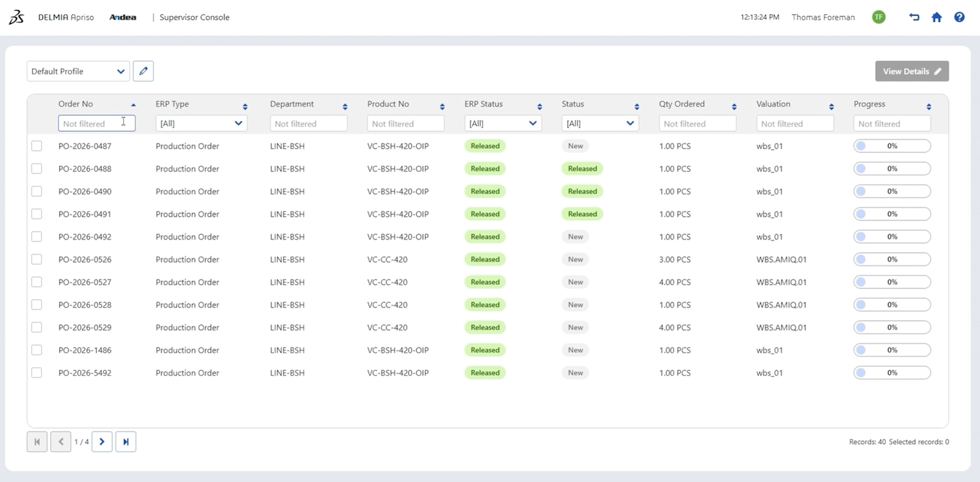Screen dimensions: 980x482
Task: Click Thomas Foreman user name
Action: 823,17
